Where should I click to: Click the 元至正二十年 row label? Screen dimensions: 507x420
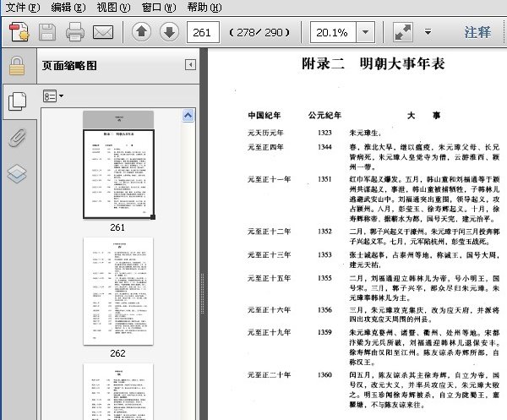click(269, 375)
